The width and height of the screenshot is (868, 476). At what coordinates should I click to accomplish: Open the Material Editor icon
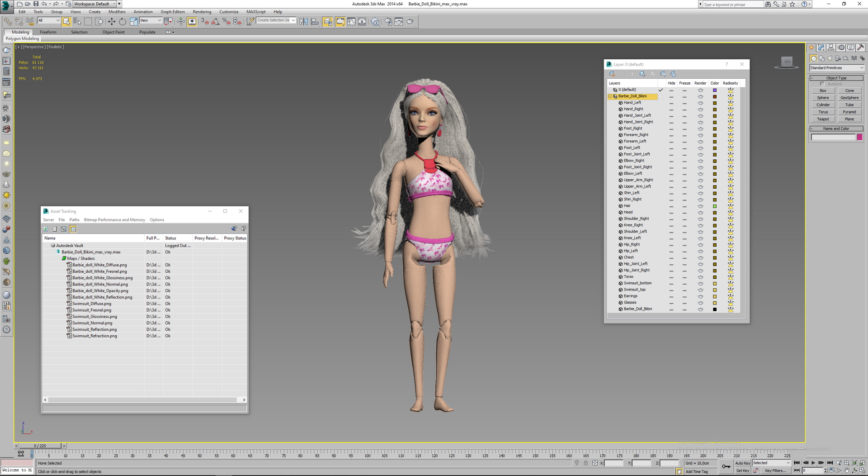tap(375, 21)
